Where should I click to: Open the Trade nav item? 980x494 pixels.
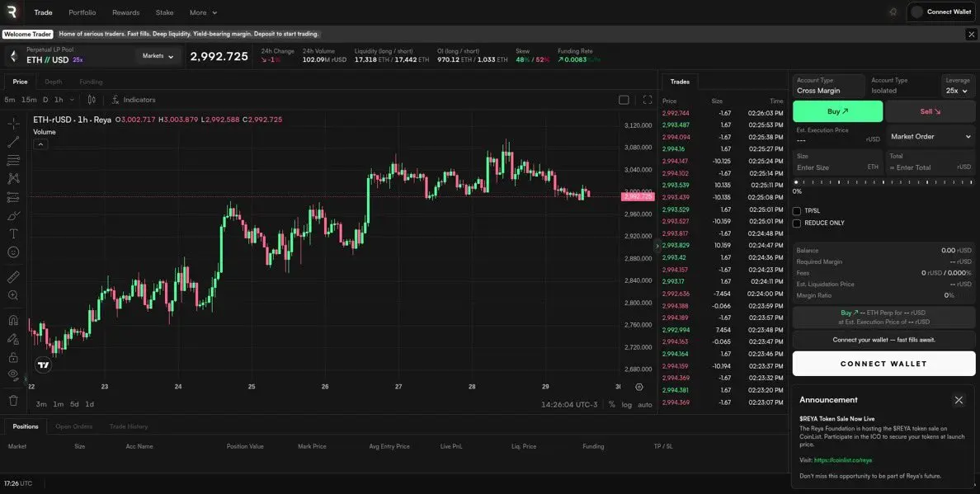coord(43,12)
